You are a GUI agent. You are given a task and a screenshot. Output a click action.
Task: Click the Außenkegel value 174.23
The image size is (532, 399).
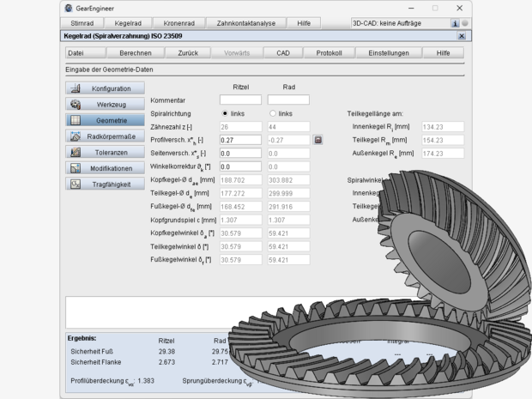tap(443, 154)
